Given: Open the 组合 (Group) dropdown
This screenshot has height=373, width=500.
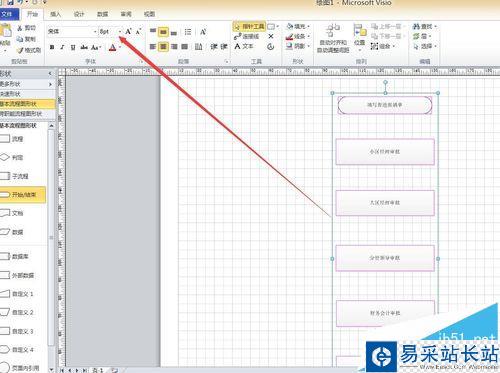Looking at the screenshot, I should tap(383, 46).
